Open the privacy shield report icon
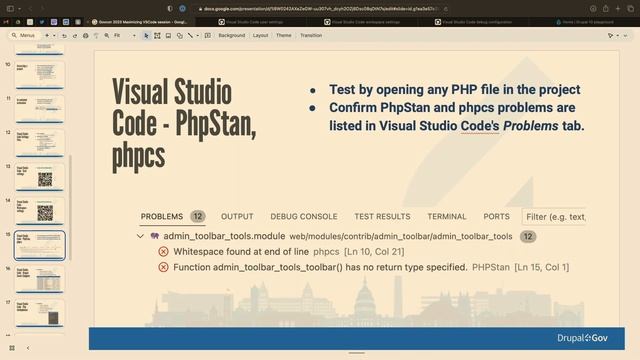This screenshot has width=640, height=360. click(x=170, y=9)
